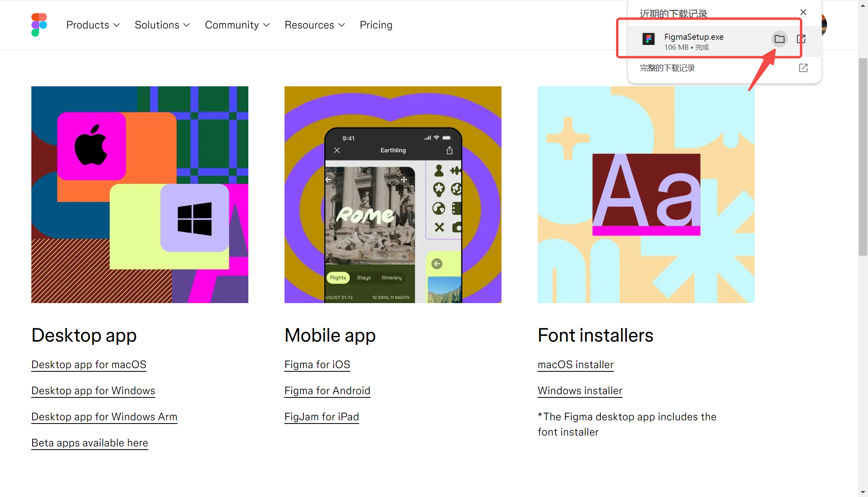
Task: Show FigmaSetup.exe in folder icon
Action: (779, 39)
